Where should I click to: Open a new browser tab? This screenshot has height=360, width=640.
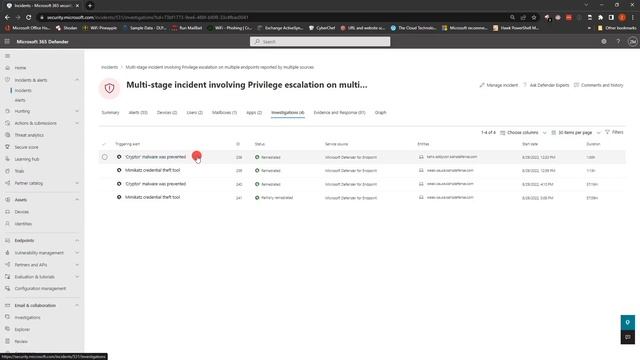point(90,6)
